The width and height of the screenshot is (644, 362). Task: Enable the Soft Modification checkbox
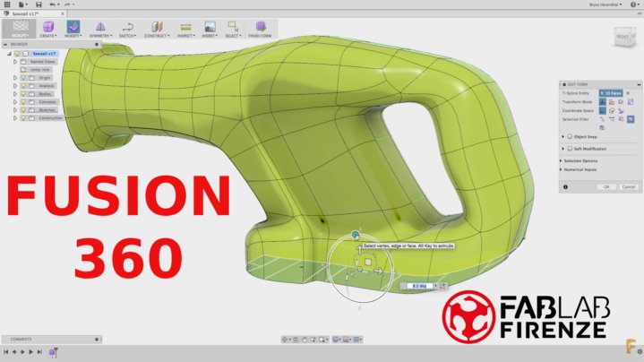coord(570,149)
